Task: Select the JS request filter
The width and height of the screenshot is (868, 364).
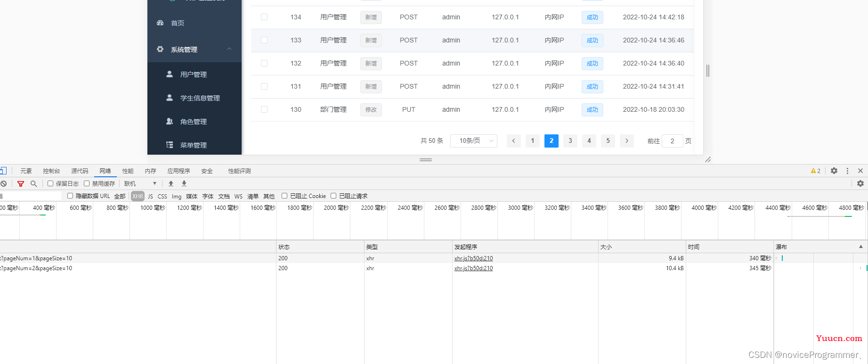Action: point(150,196)
